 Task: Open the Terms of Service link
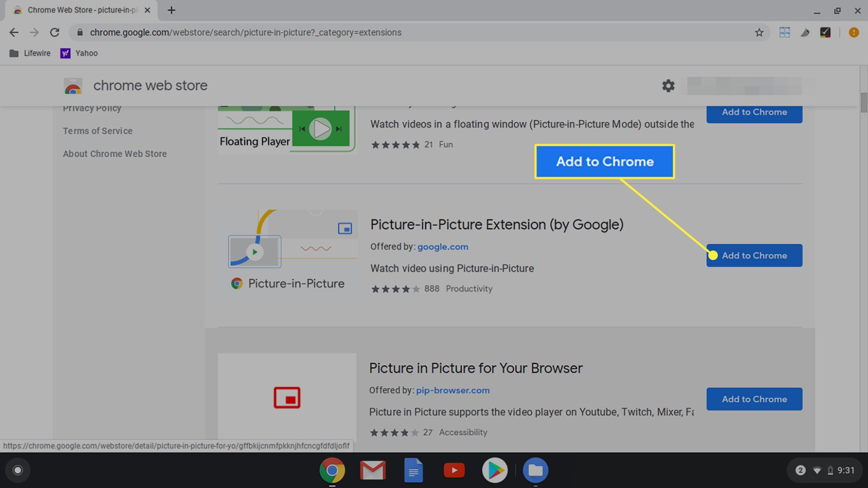98,131
